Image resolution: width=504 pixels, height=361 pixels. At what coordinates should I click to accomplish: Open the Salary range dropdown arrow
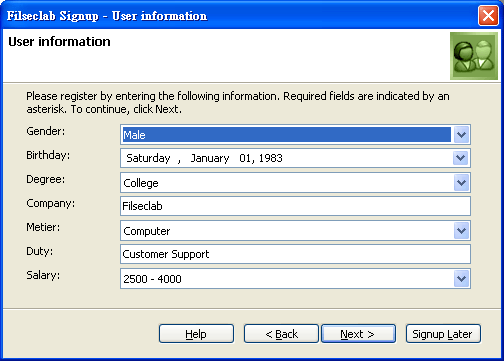461,278
